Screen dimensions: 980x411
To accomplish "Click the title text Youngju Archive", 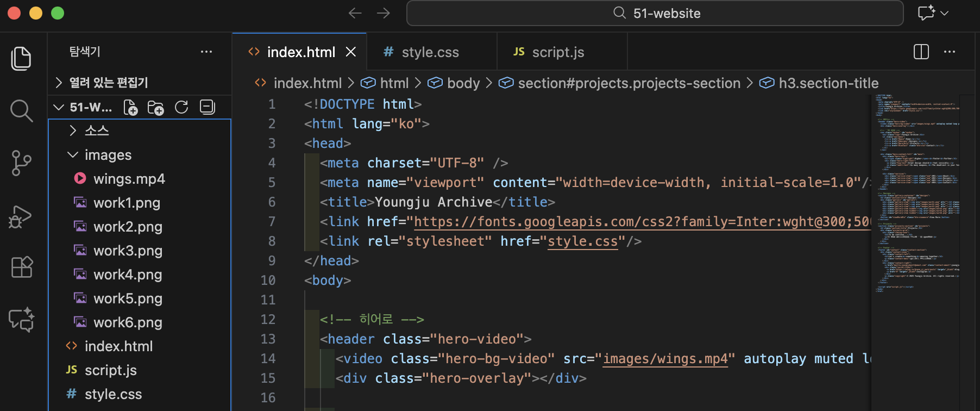I will point(434,202).
